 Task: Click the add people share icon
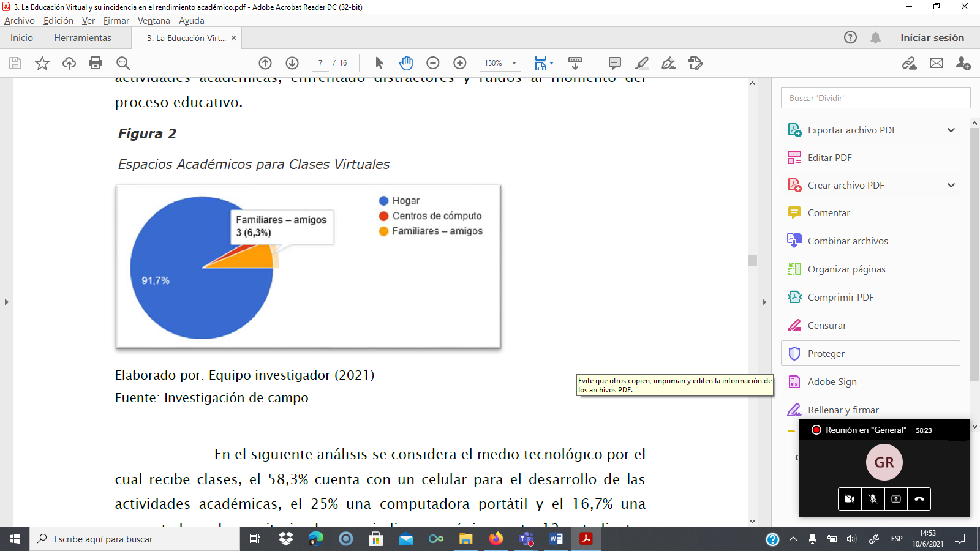[963, 63]
